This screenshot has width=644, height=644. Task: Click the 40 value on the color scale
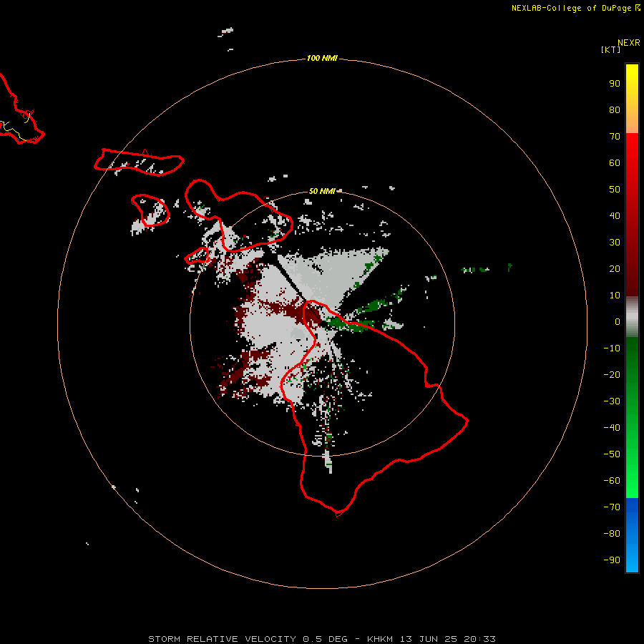click(x=615, y=216)
